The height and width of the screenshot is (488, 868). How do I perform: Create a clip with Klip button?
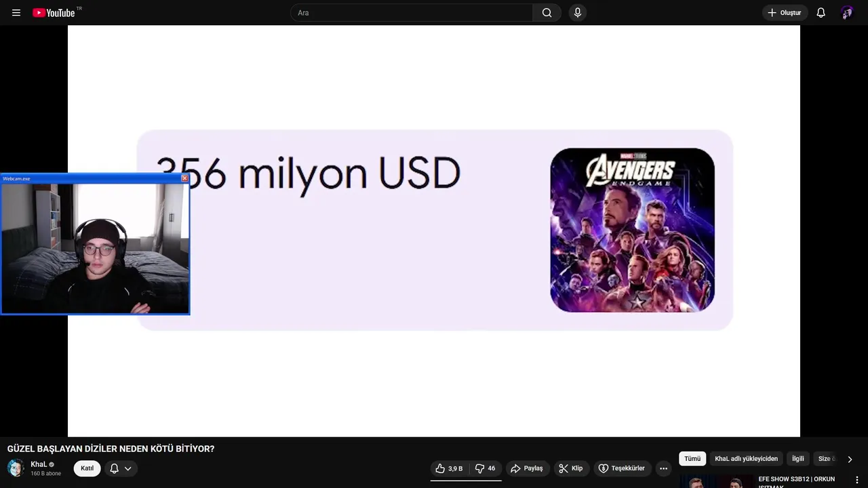tap(571, 468)
